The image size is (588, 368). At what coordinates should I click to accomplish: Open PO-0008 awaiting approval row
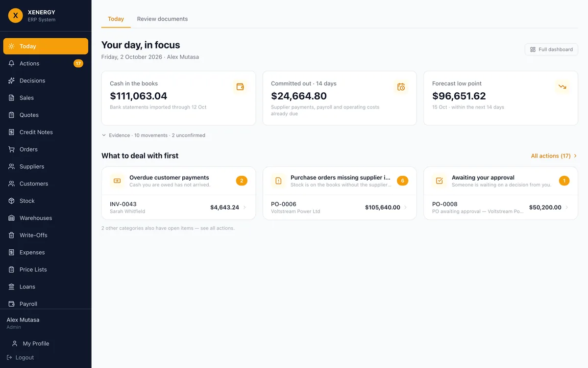click(x=501, y=208)
